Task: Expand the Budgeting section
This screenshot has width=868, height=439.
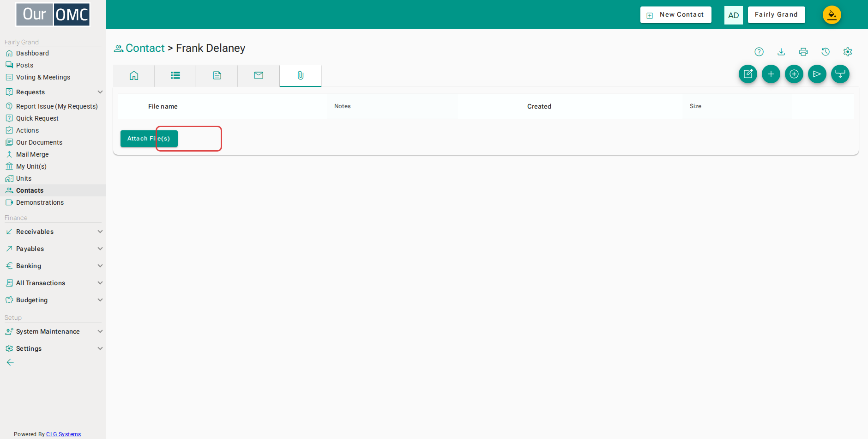Action: pyautogui.click(x=53, y=300)
